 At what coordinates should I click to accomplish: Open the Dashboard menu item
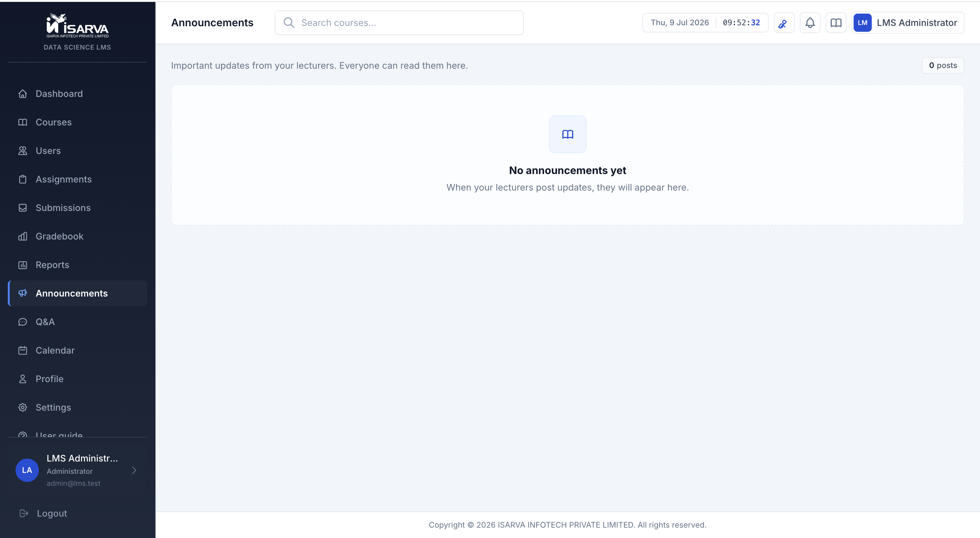77,94
